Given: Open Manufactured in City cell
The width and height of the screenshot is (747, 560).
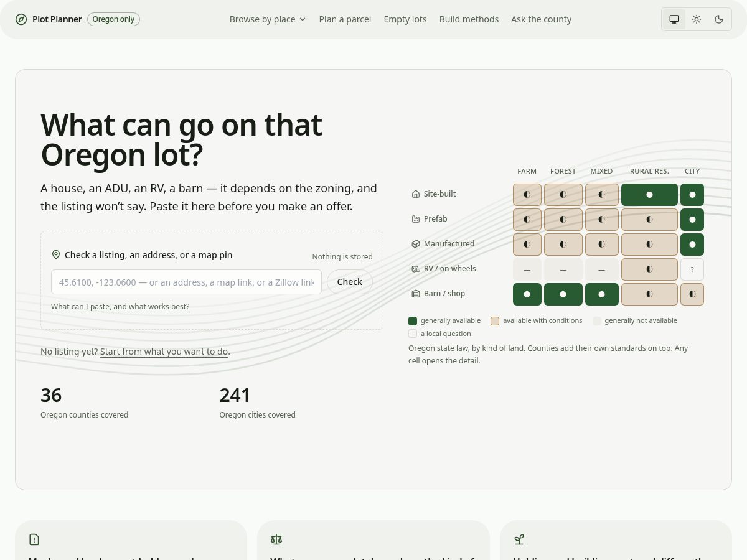Looking at the screenshot, I should pyautogui.click(x=692, y=245).
